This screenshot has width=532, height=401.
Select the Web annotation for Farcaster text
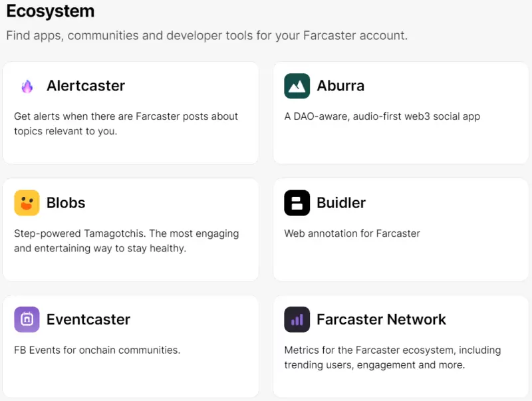(352, 233)
